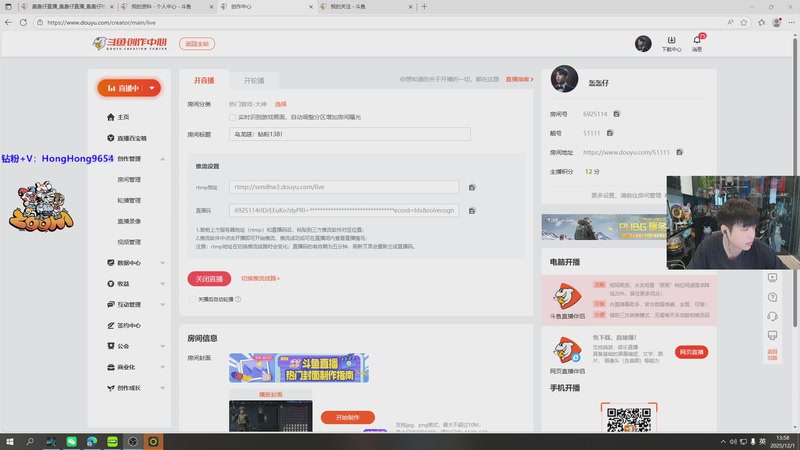Switch to browser tab 我的资料 - 个人中心
Image resolution: width=800 pixels, height=450 pixels.
coord(167,7)
